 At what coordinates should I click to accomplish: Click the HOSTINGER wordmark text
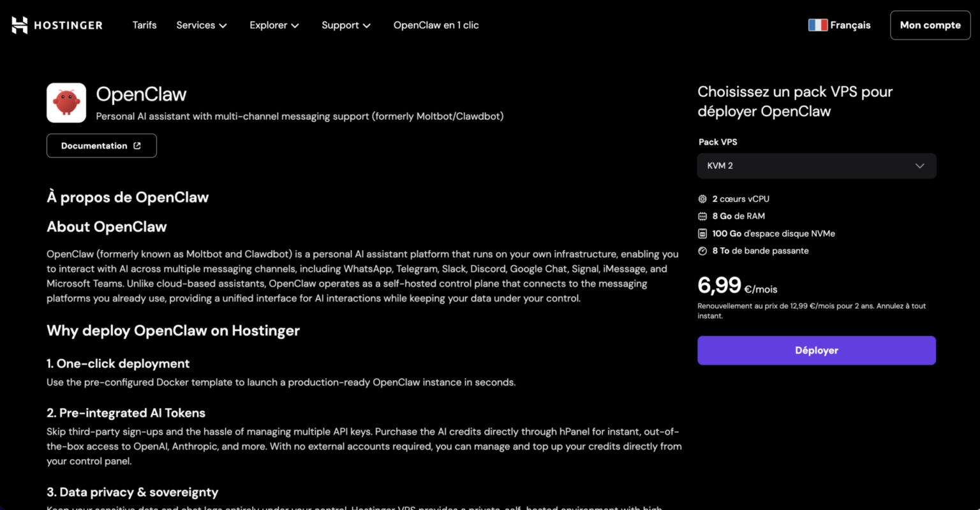68,25
